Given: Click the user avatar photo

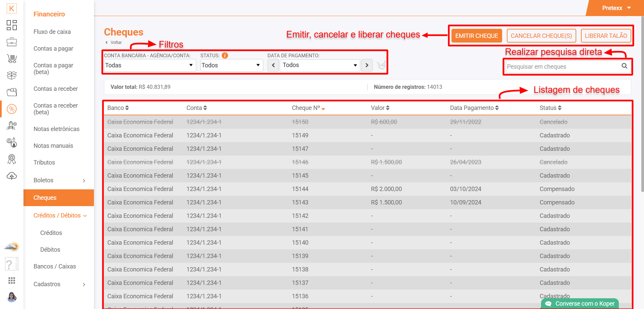Looking at the screenshot, I should [x=12, y=297].
